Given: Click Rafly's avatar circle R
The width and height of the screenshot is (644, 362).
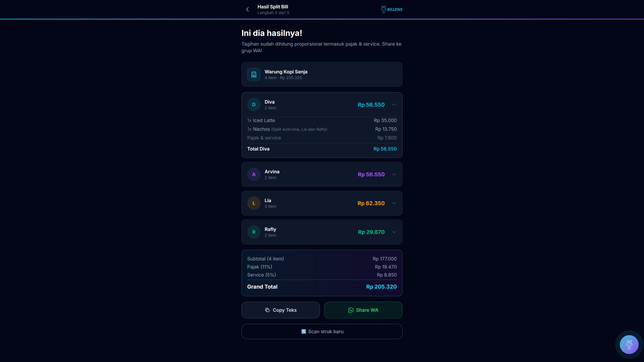Looking at the screenshot, I should tap(254, 232).
